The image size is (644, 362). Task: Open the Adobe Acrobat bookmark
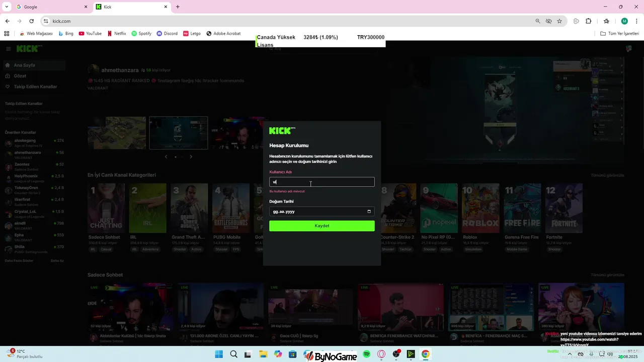coord(223,34)
